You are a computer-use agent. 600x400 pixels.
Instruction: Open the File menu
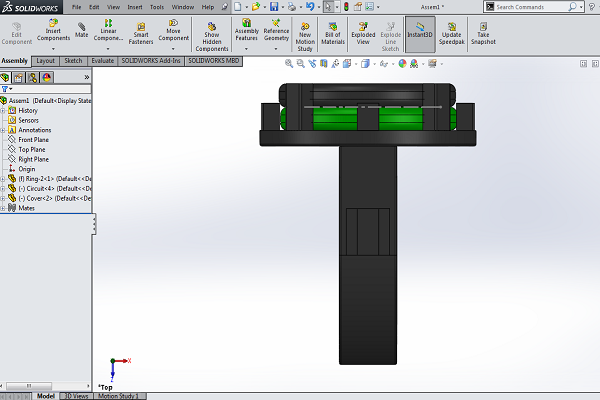[77, 7]
